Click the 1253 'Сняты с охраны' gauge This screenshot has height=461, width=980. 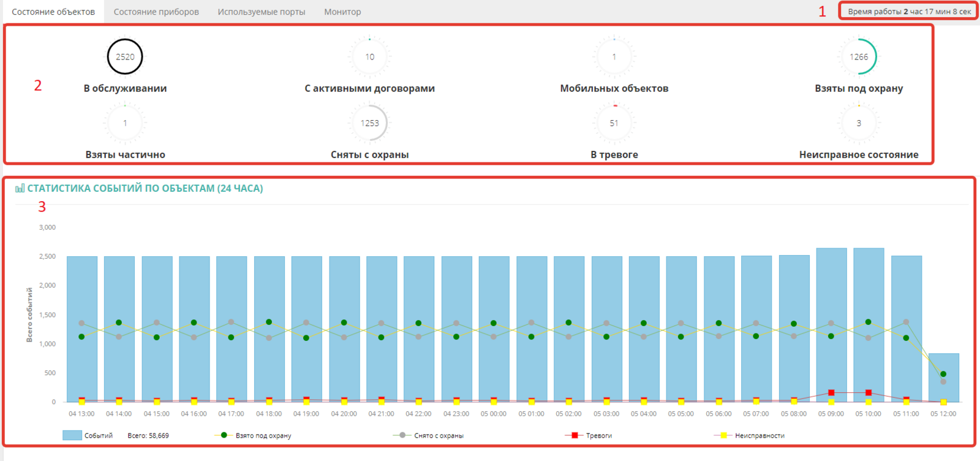(x=369, y=123)
